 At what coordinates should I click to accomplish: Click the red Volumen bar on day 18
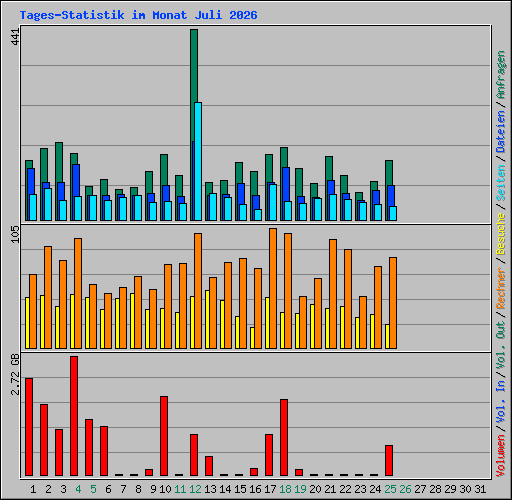tap(284, 438)
